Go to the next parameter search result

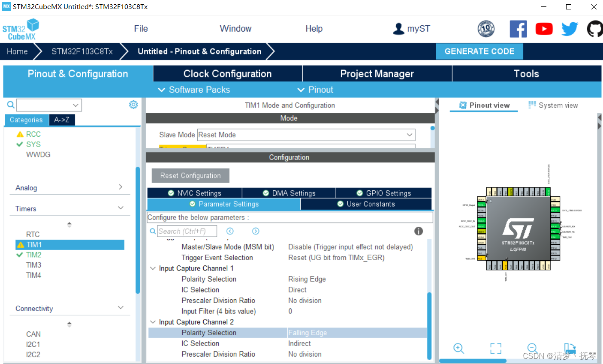[256, 231]
